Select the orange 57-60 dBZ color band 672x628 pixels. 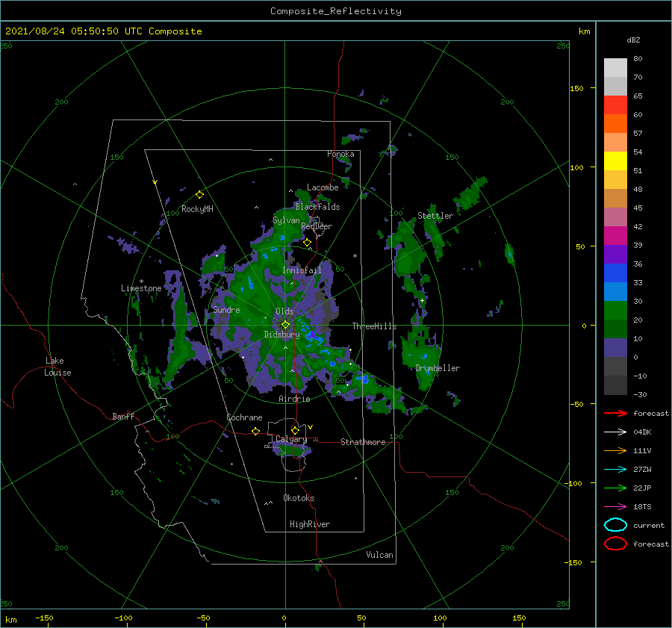pos(615,124)
